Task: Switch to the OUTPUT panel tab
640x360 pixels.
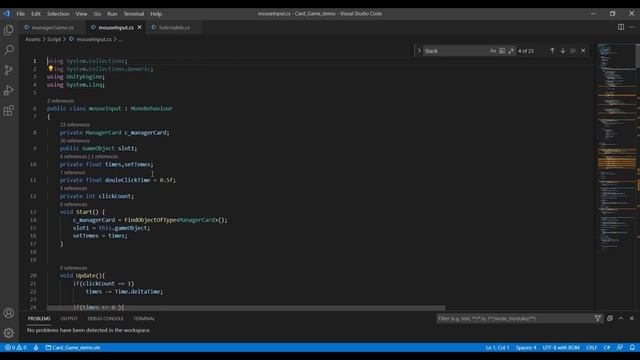Action: pyautogui.click(x=69, y=318)
